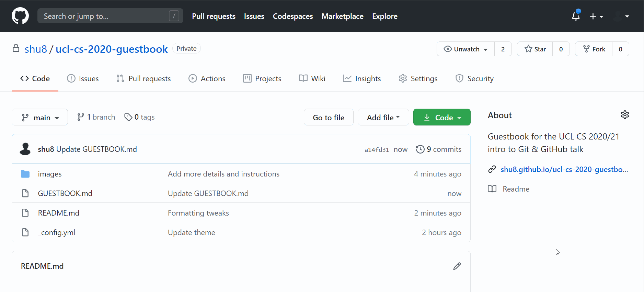Click the README.md file icon in list

[x=25, y=213]
